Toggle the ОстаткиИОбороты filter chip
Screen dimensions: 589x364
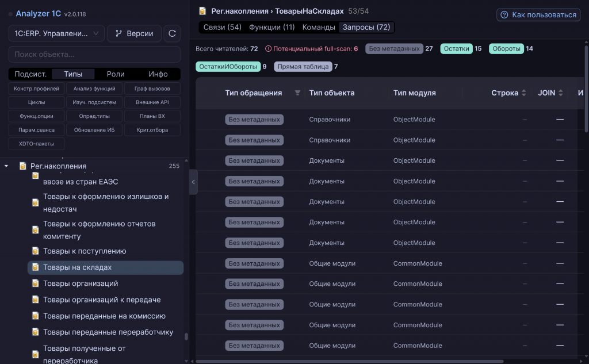pos(228,67)
